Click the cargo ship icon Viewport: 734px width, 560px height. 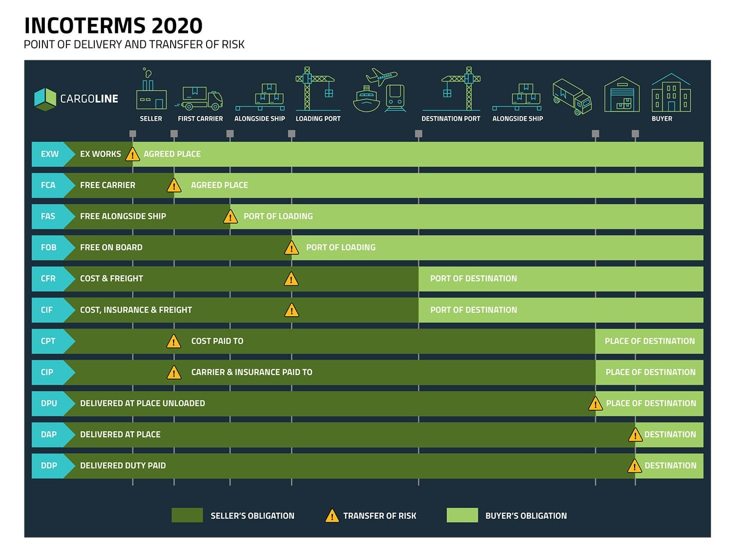pos(367,99)
